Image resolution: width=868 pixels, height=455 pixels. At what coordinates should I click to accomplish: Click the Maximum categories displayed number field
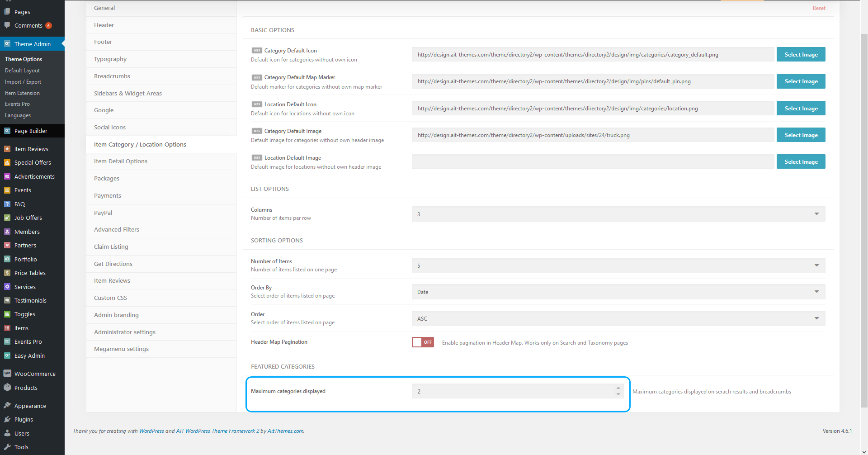(x=518, y=391)
